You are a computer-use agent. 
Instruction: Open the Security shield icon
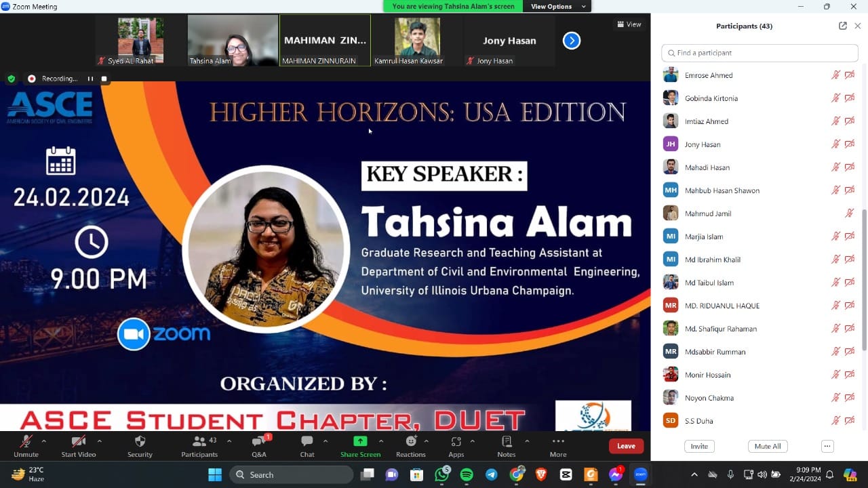click(x=140, y=442)
